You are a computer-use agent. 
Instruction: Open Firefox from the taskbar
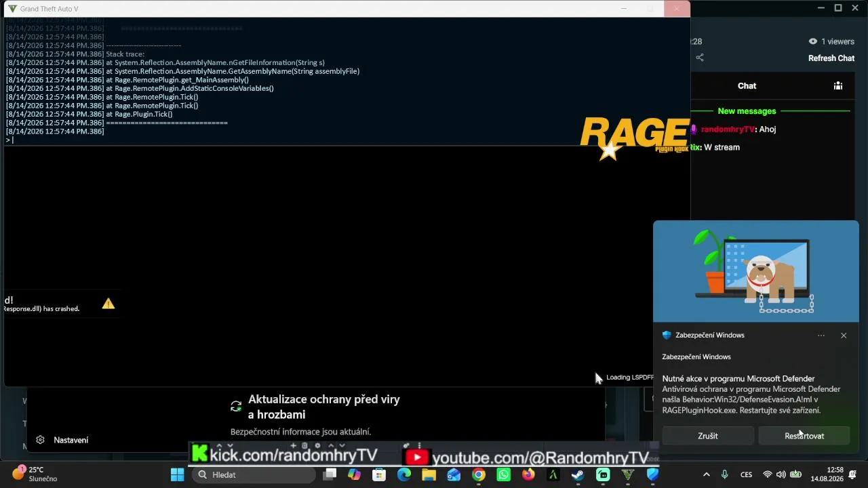[528, 474]
